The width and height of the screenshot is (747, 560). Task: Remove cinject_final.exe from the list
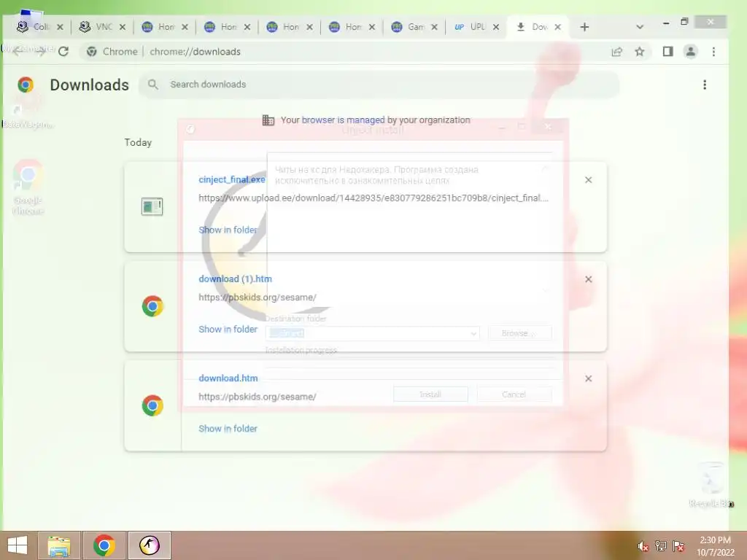tap(589, 180)
